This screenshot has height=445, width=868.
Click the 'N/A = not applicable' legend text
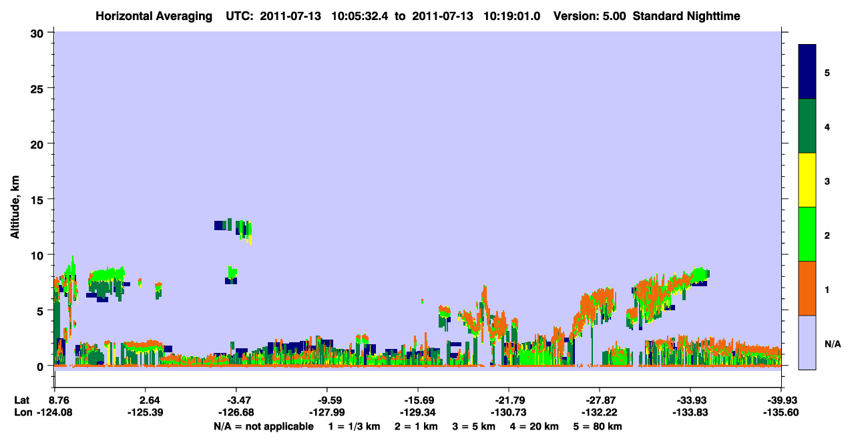(264, 426)
